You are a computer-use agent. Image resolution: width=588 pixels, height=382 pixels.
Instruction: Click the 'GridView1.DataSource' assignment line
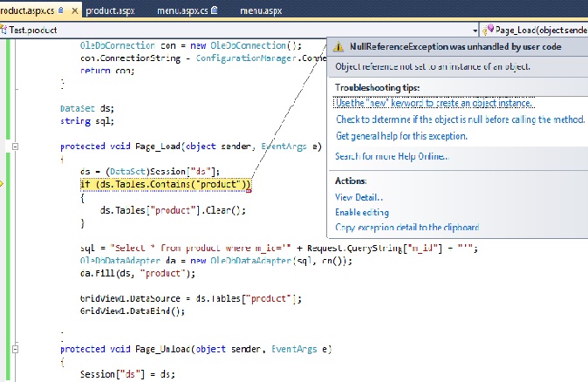click(190, 298)
